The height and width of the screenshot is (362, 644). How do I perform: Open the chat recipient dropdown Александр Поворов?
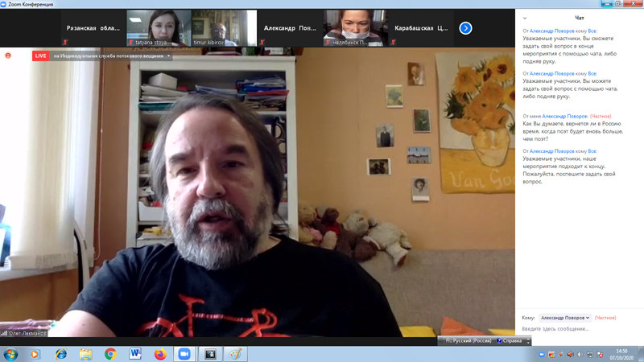[564, 318]
